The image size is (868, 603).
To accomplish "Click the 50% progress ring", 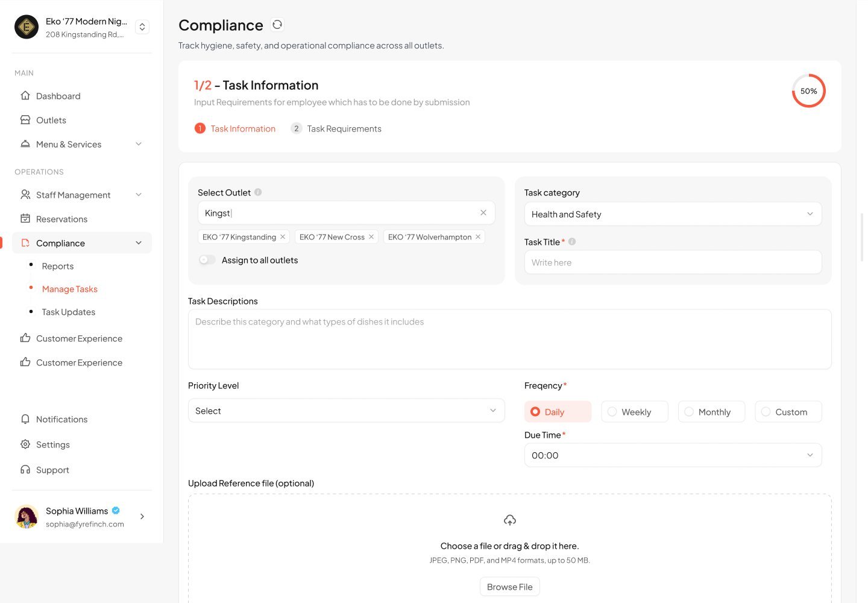I will [808, 91].
